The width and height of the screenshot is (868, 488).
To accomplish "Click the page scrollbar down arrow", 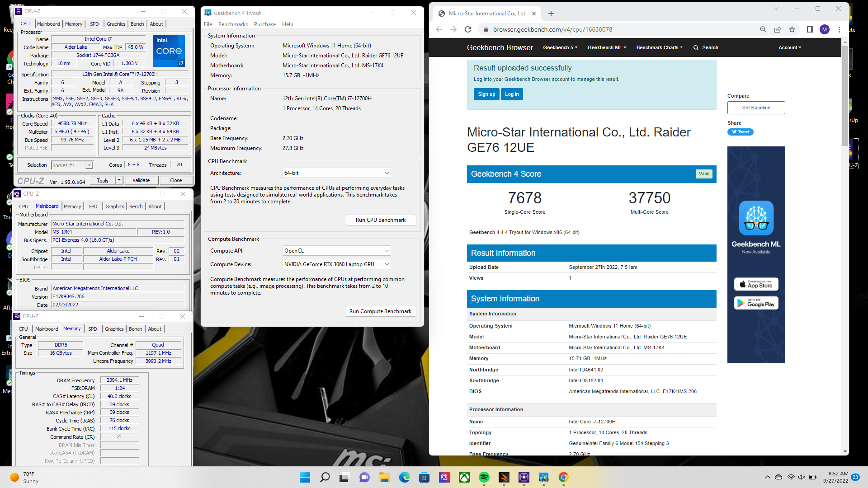I will click(845, 451).
